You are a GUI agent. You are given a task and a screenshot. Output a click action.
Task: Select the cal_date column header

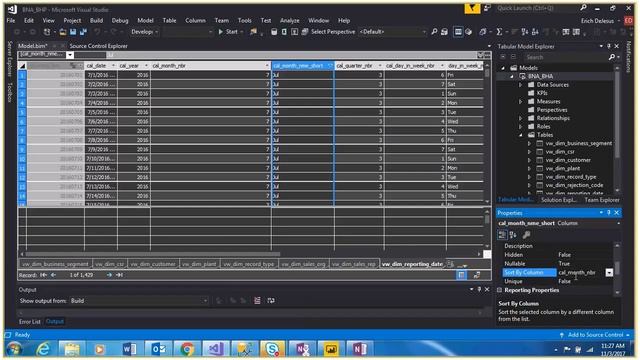(x=101, y=66)
